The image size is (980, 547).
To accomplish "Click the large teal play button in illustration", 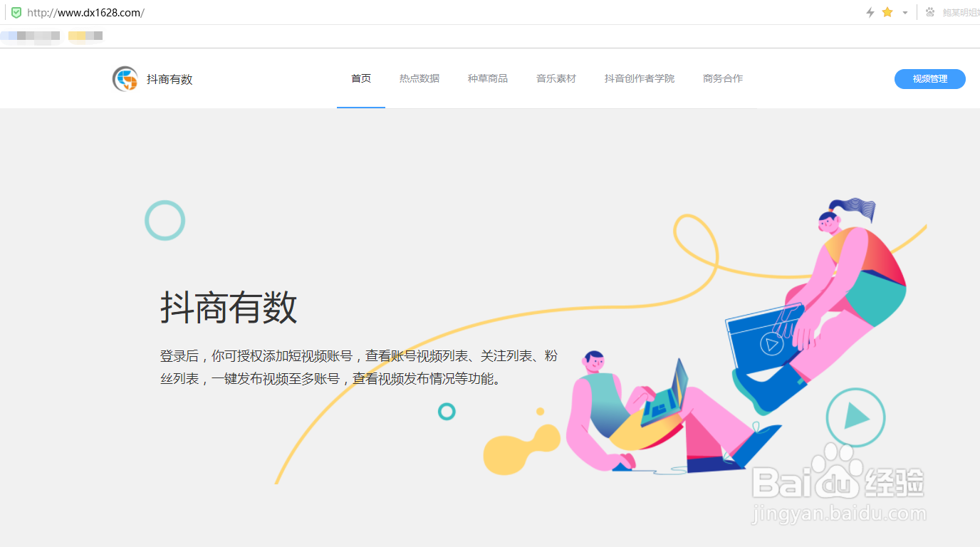I will [855, 418].
